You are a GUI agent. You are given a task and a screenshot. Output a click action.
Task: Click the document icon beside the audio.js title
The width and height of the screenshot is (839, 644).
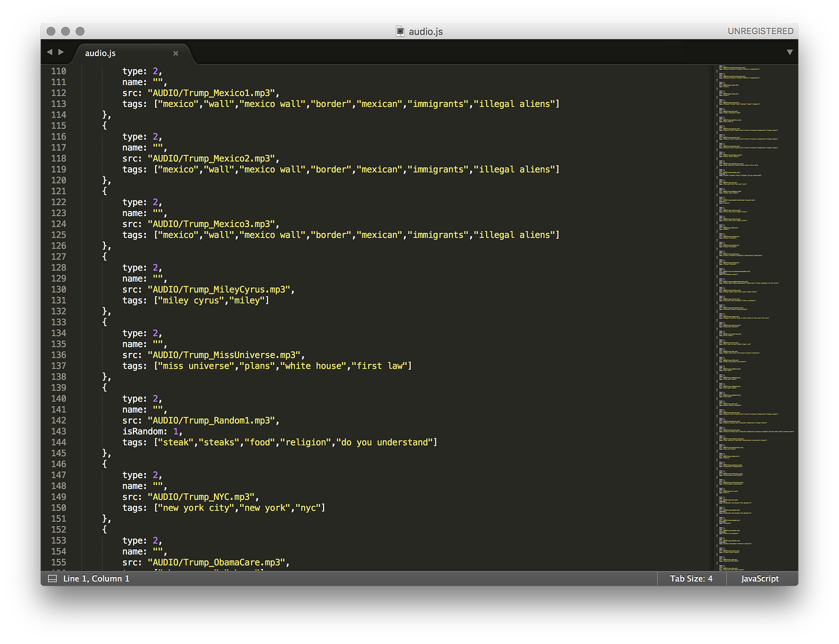click(400, 31)
